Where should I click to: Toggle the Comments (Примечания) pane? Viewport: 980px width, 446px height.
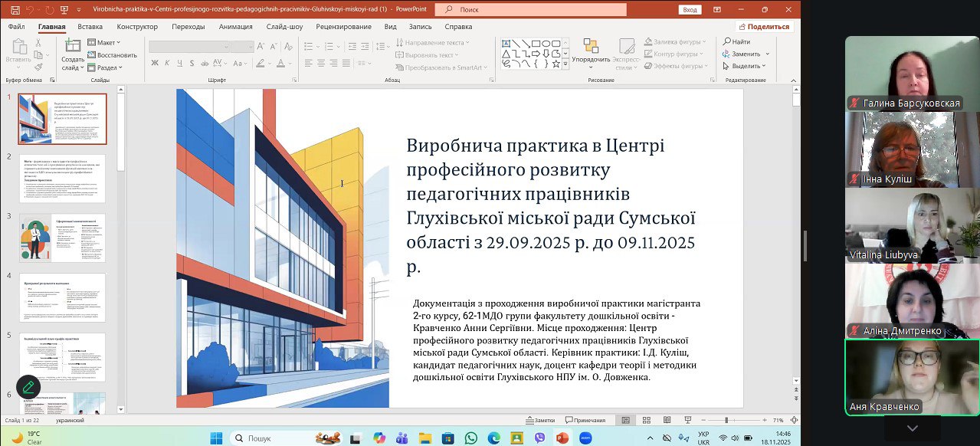585,420
